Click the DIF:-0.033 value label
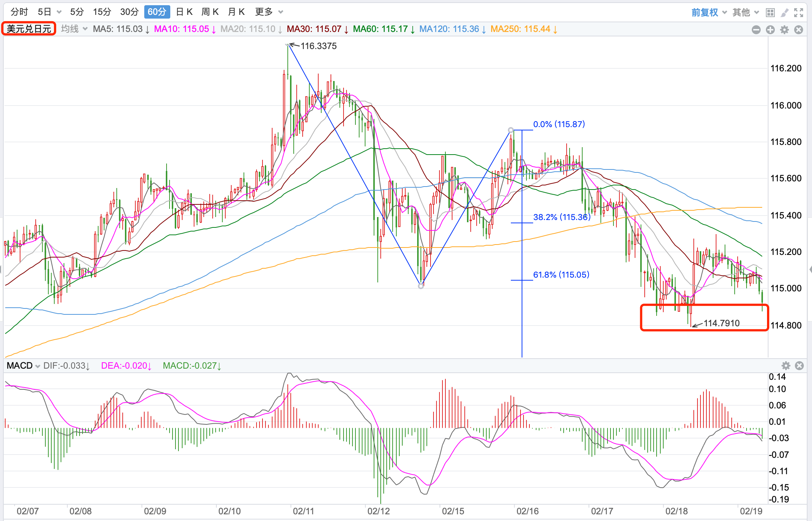This screenshot has width=812, height=521. coord(67,366)
